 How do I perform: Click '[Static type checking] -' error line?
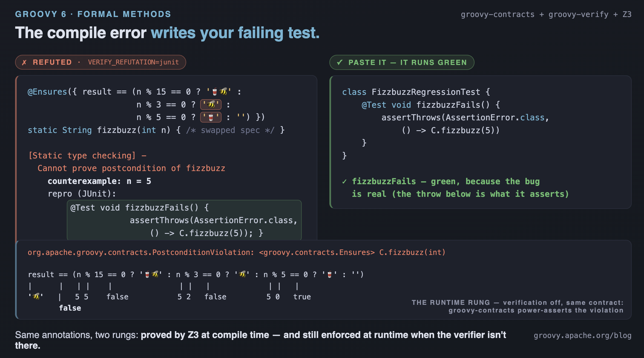click(x=87, y=155)
